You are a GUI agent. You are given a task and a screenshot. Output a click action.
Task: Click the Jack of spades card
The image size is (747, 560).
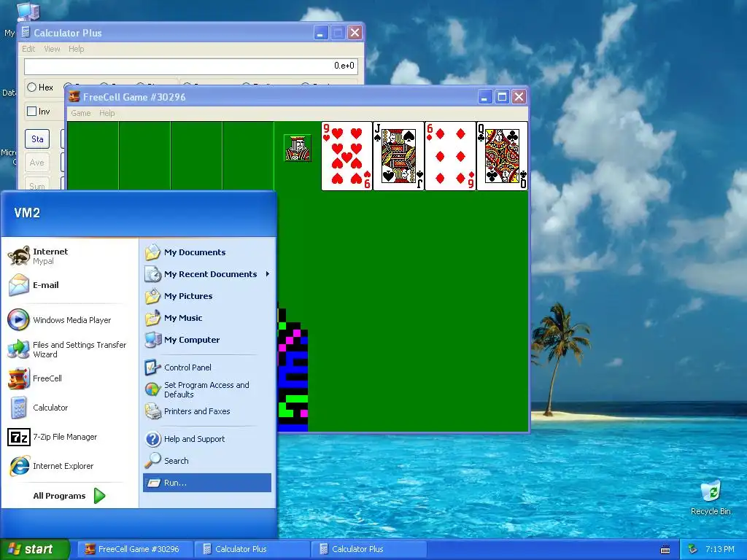(x=398, y=156)
